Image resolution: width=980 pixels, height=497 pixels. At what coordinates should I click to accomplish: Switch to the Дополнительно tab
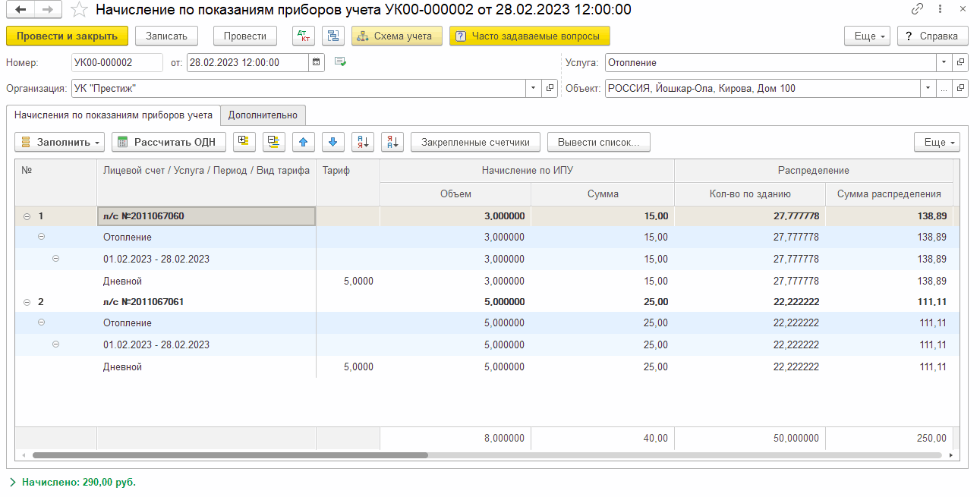[263, 115]
